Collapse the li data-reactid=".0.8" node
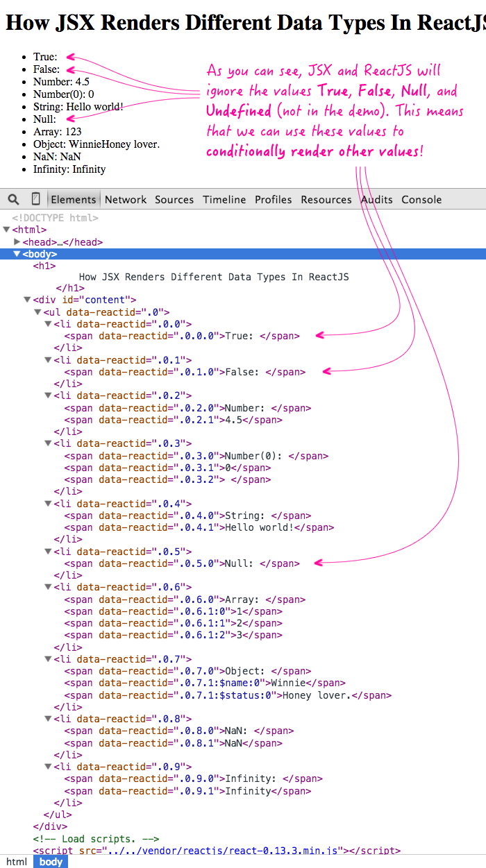This screenshot has width=486, height=868. pos(48,719)
